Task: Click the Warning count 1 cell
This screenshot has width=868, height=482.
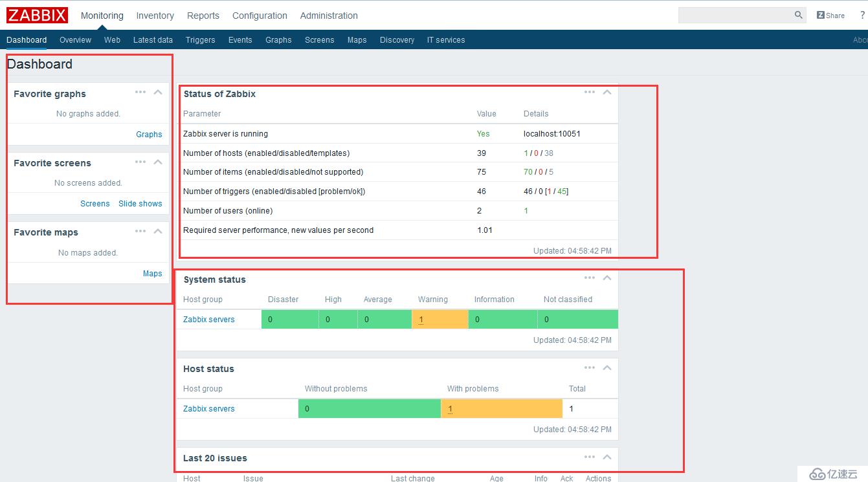Action: click(440, 320)
